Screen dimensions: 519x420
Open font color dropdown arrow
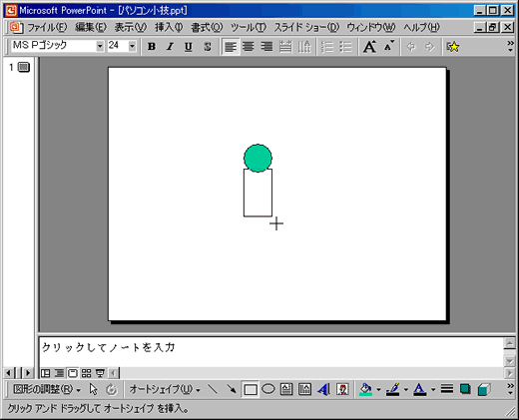point(433,389)
